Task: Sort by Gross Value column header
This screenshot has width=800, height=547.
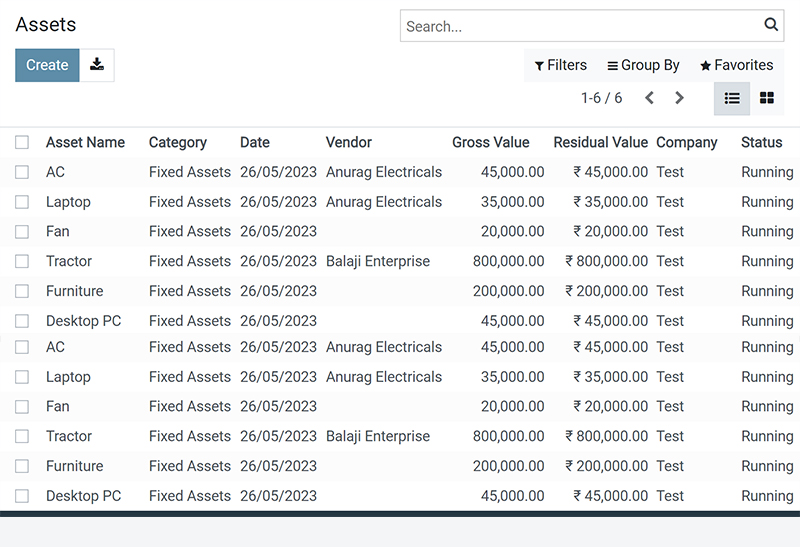Action: [x=490, y=142]
